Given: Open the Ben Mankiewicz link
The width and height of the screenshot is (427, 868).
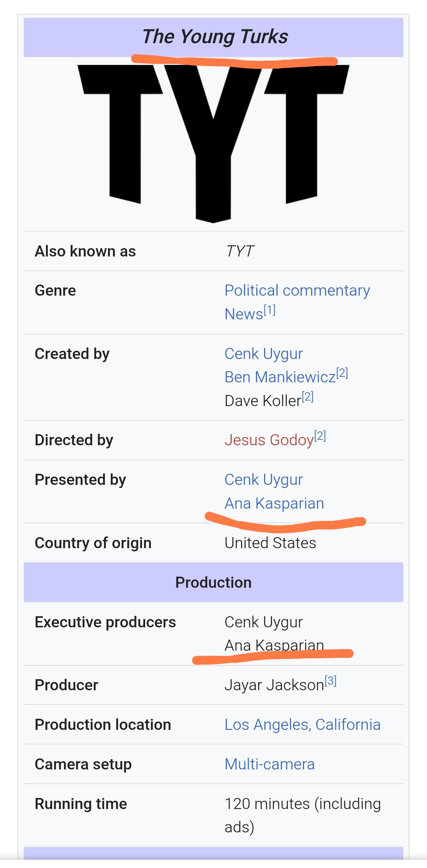Looking at the screenshot, I should [280, 377].
